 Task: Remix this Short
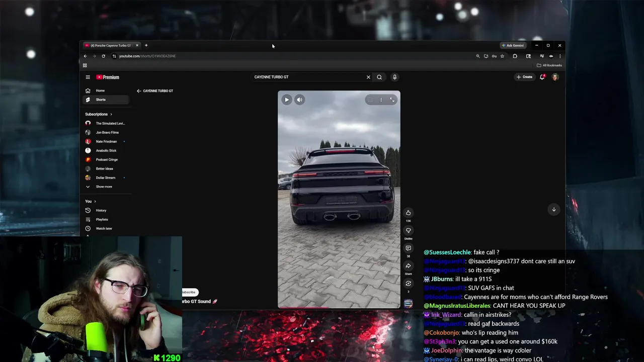[x=408, y=284]
